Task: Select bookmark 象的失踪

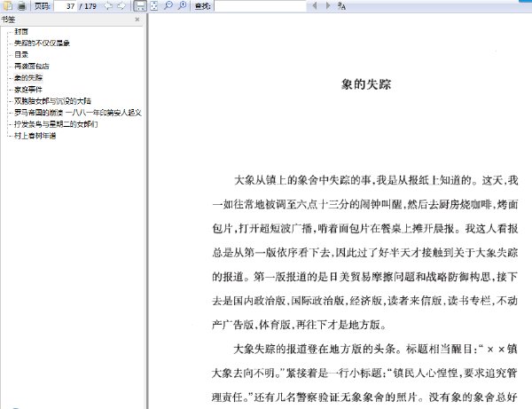Action: click(x=28, y=78)
